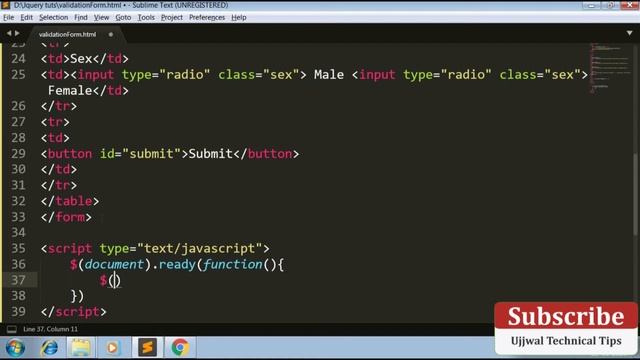Close the Sublime Text window

coord(629,5)
